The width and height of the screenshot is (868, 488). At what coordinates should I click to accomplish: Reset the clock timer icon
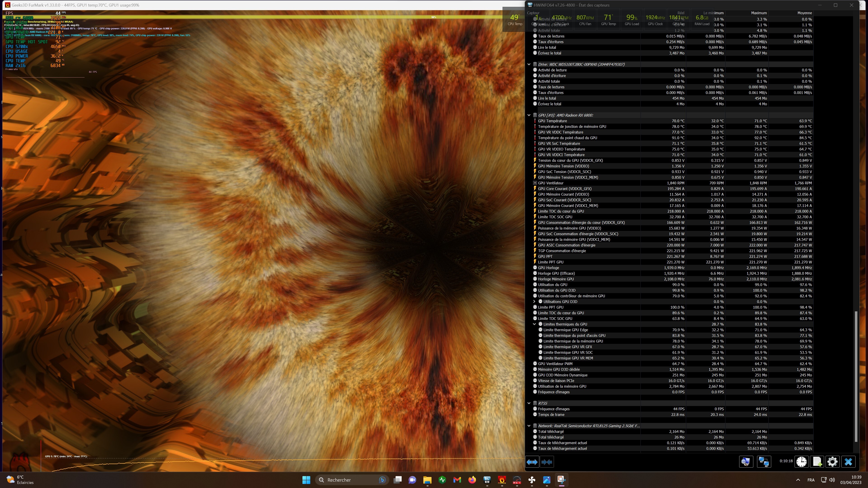801,461
